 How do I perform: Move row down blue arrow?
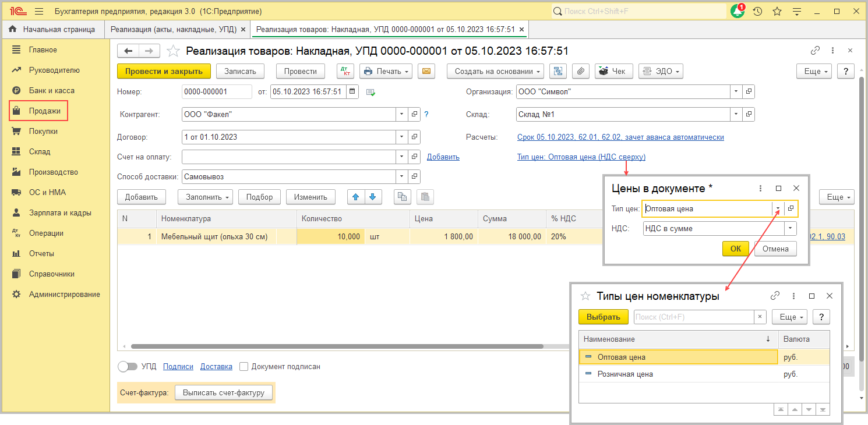(x=372, y=197)
